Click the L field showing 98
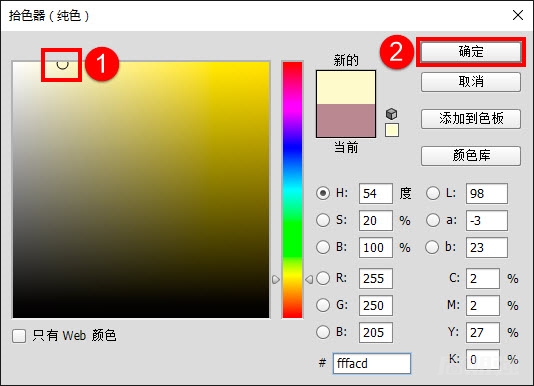Viewport: 534px width, 386px height. click(x=487, y=194)
